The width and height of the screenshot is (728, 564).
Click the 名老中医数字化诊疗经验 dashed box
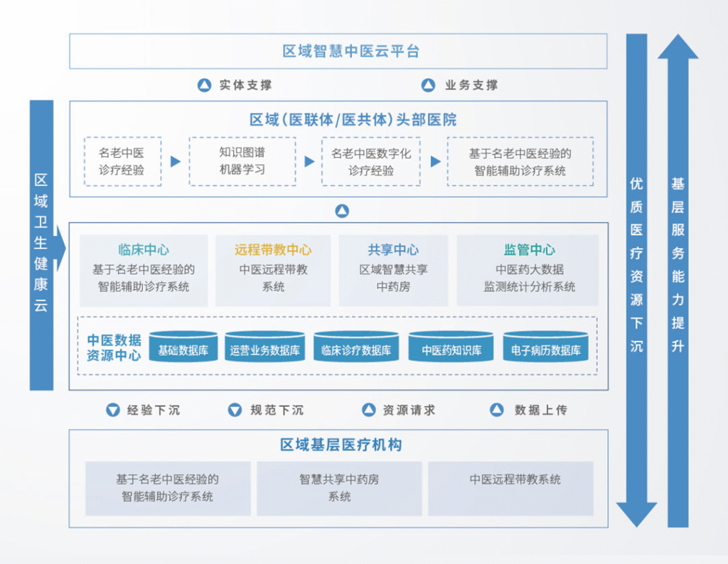371,161
